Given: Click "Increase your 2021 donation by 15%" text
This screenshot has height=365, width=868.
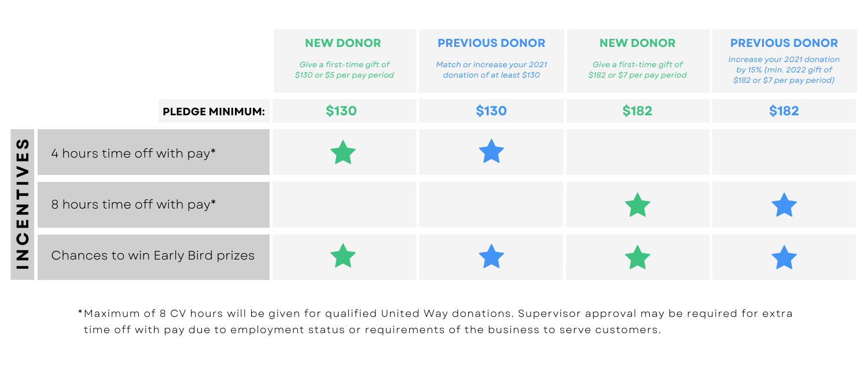Looking at the screenshot, I should [784, 70].
